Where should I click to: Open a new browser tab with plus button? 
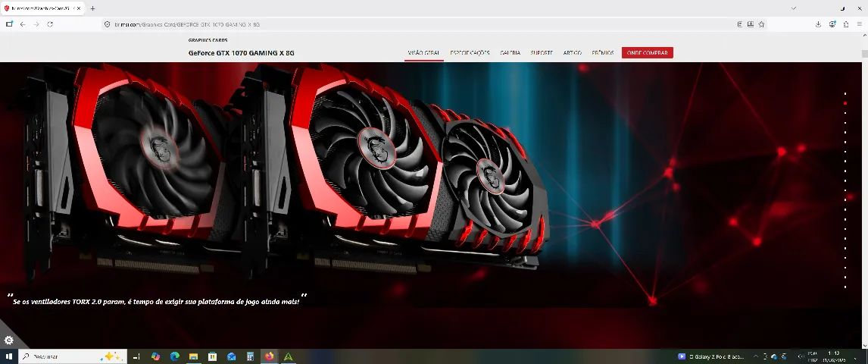[x=92, y=8]
